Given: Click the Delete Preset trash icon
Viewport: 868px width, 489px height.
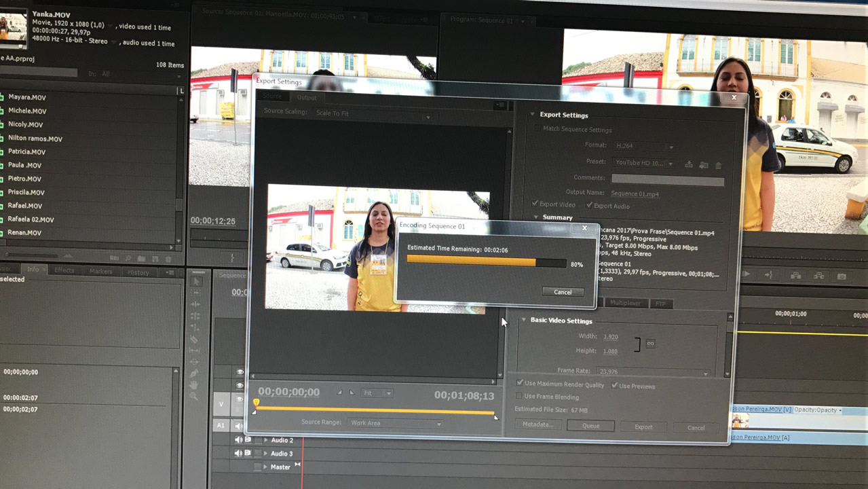Looking at the screenshot, I should click(719, 165).
